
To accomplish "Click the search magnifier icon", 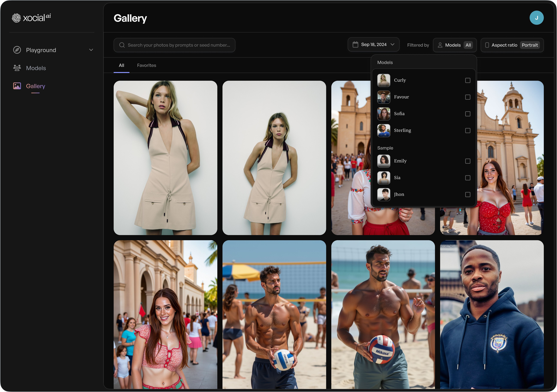I will 122,45.
